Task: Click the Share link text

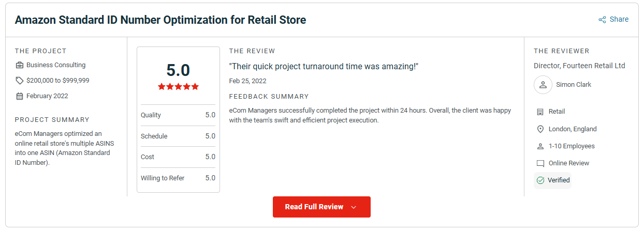Action: (619, 19)
